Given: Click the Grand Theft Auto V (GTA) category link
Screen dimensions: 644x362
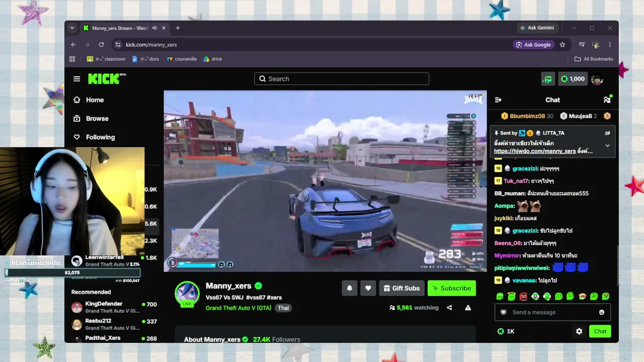Looking at the screenshot, I should (238, 308).
